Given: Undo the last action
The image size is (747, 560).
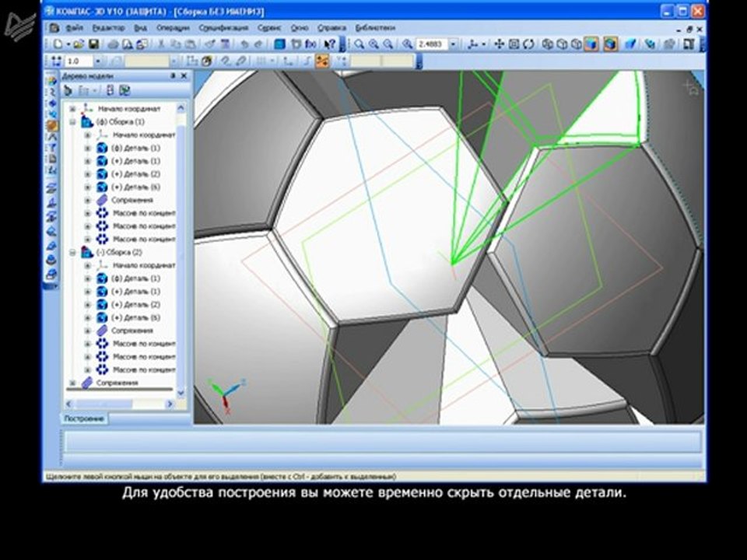Looking at the screenshot, I should click(244, 44).
